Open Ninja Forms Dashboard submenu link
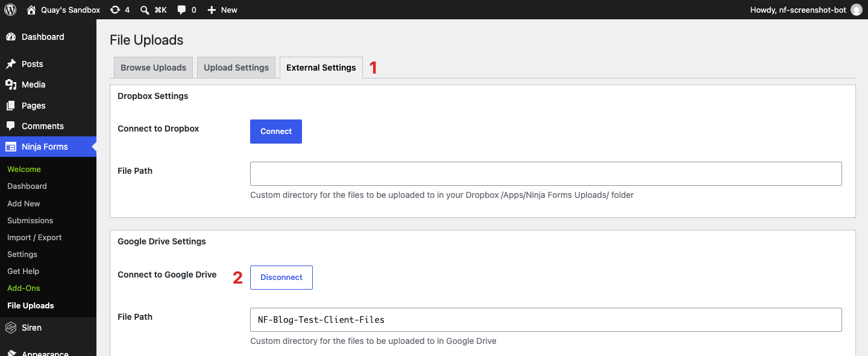 (x=27, y=186)
